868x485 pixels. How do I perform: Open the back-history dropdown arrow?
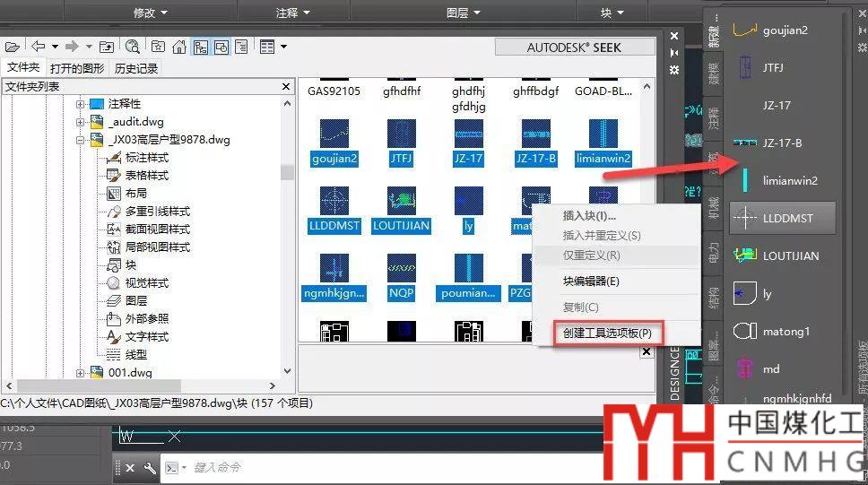click(x=55, y=47)
